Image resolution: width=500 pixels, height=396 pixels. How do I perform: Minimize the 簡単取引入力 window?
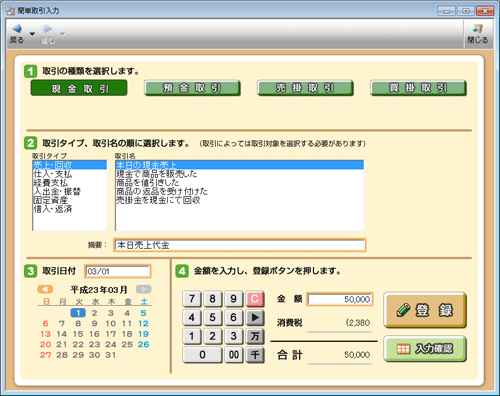446,11
